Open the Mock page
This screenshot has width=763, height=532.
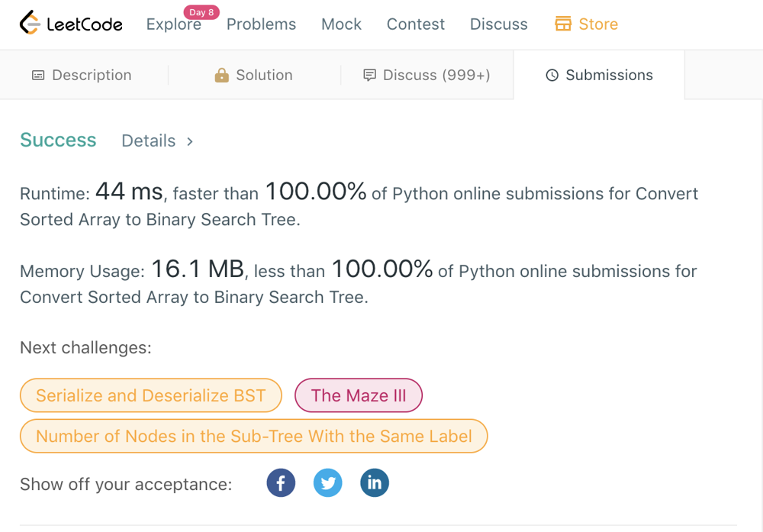click(x=341, y=24)
